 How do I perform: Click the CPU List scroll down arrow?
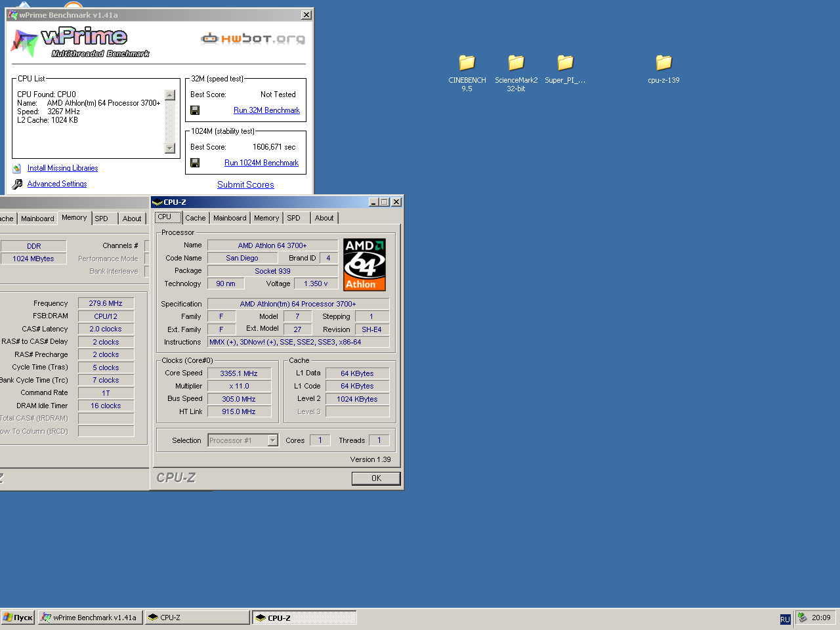tap(170, 148)
